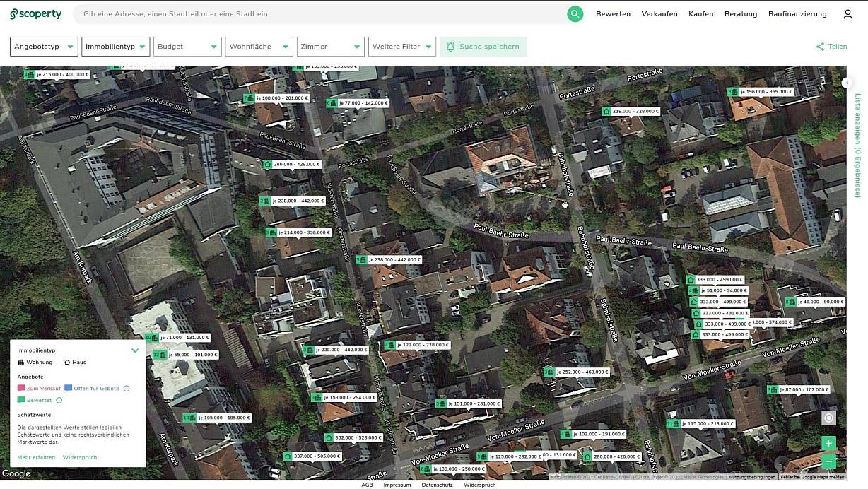The image size is (868, 489).
Task: Select apartment marker je 139.000 - 258.000 €
Action: pyautogui.click(x=453, y=469)
